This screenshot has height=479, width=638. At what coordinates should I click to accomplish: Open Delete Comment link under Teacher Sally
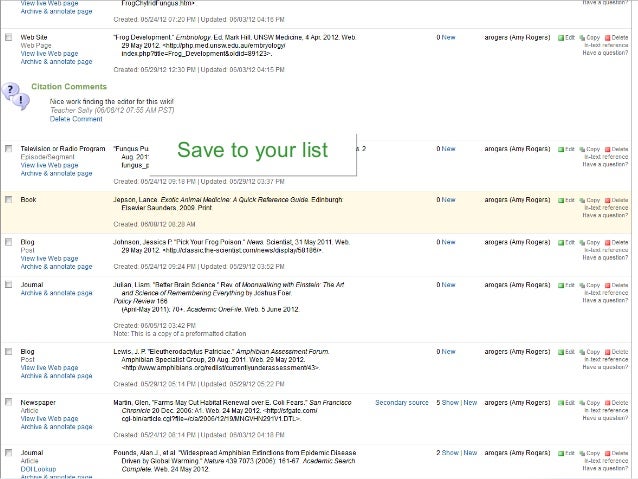tap(76, 119)
